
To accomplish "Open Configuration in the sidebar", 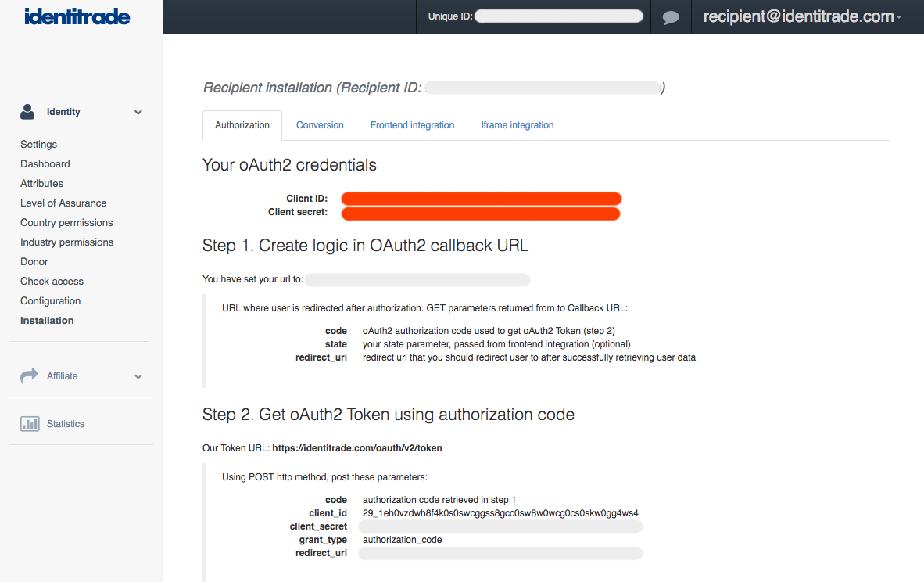I will click(51, 300).
